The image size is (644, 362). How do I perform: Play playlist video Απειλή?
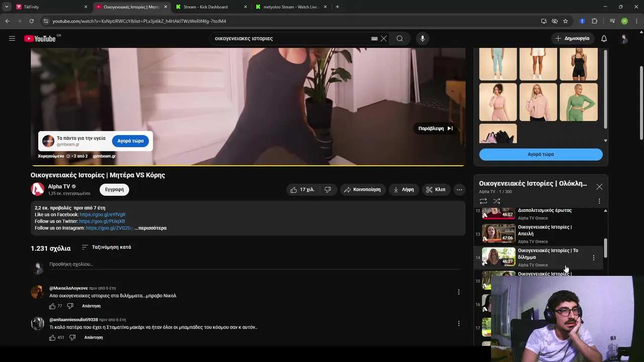539,234
